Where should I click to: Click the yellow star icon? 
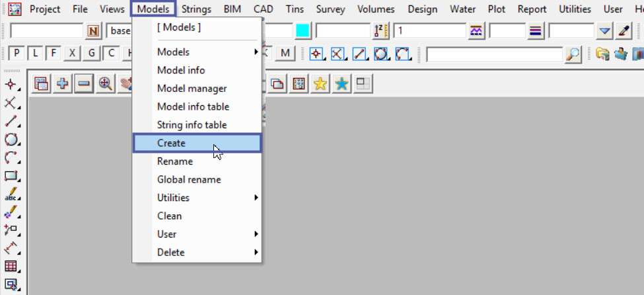tap(320, 84)
